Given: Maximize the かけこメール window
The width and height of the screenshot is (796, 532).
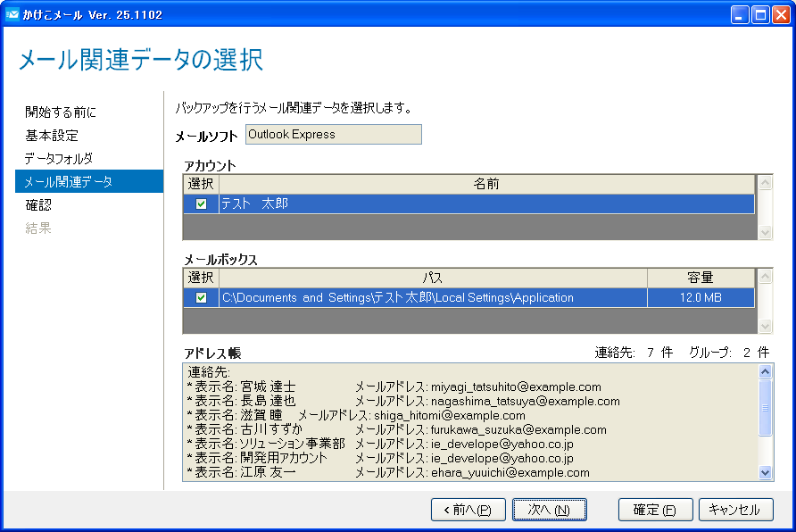Looking at the screenshot, I should (x=760, y=14).
